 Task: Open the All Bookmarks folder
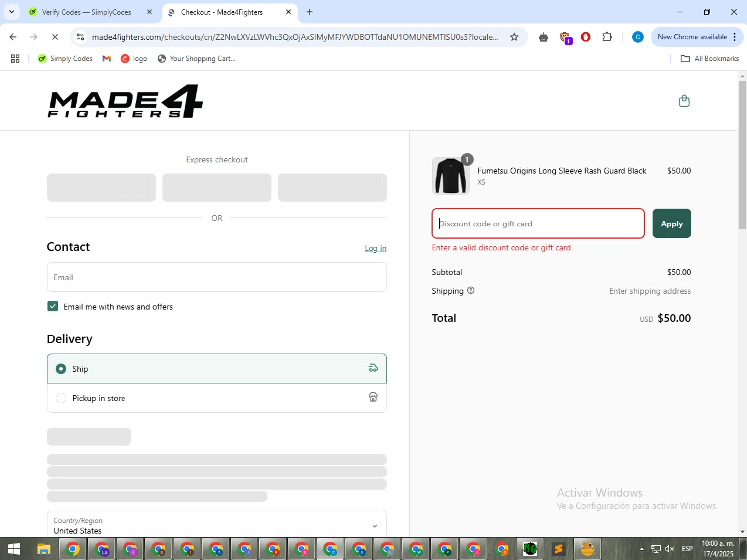(710, 59)
